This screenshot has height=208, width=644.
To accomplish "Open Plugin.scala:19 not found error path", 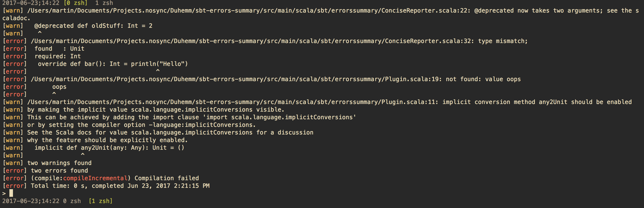I will point(235,79).
